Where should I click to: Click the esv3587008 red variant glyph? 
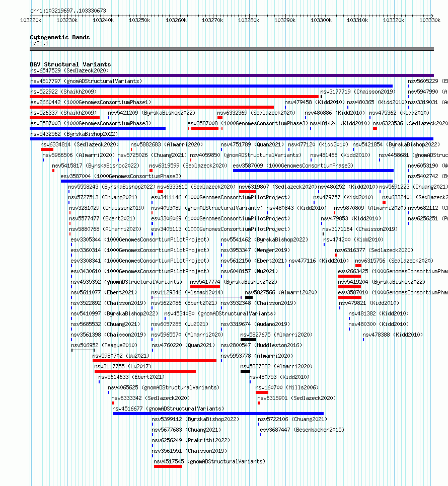[x=205, y=128]
